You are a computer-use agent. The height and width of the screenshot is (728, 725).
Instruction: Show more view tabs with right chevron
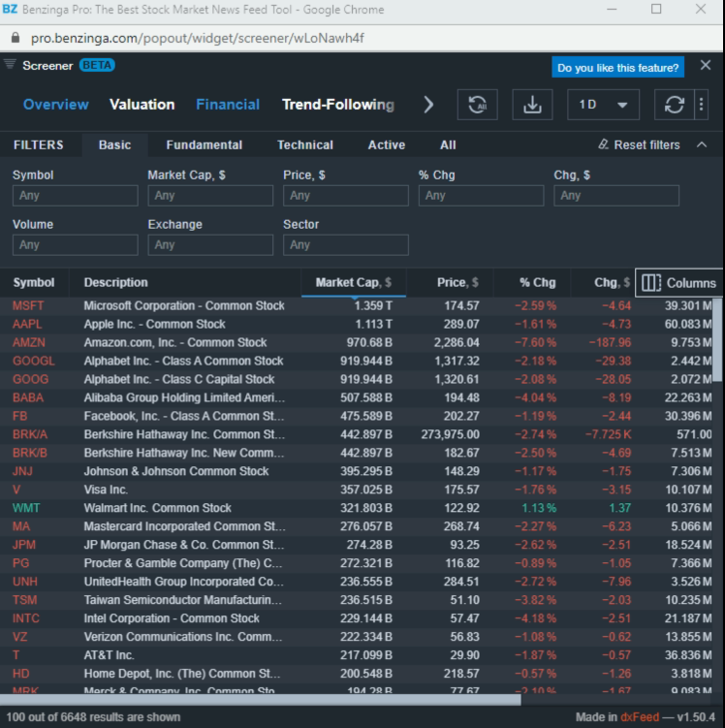point(428,105)
